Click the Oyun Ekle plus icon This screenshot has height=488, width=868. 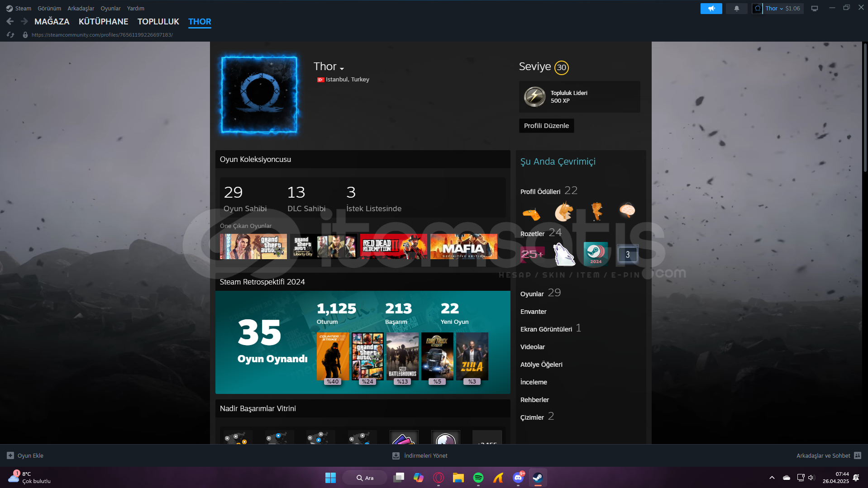(x=10, y=455)
